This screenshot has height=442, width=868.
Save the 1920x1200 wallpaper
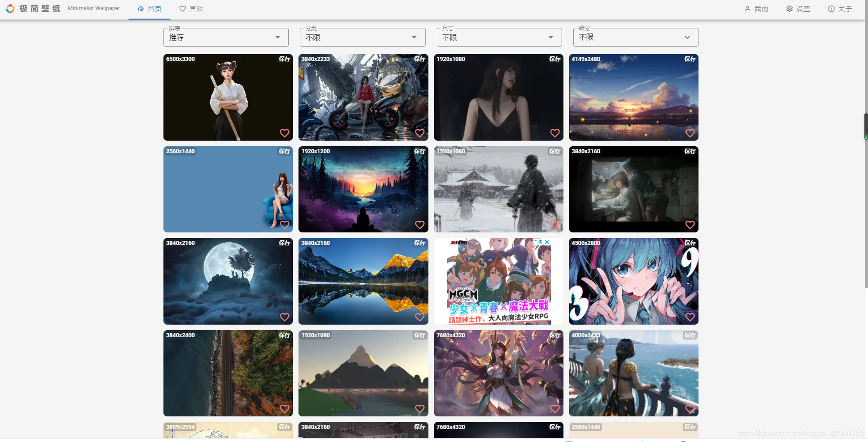(x=420, y=151)
